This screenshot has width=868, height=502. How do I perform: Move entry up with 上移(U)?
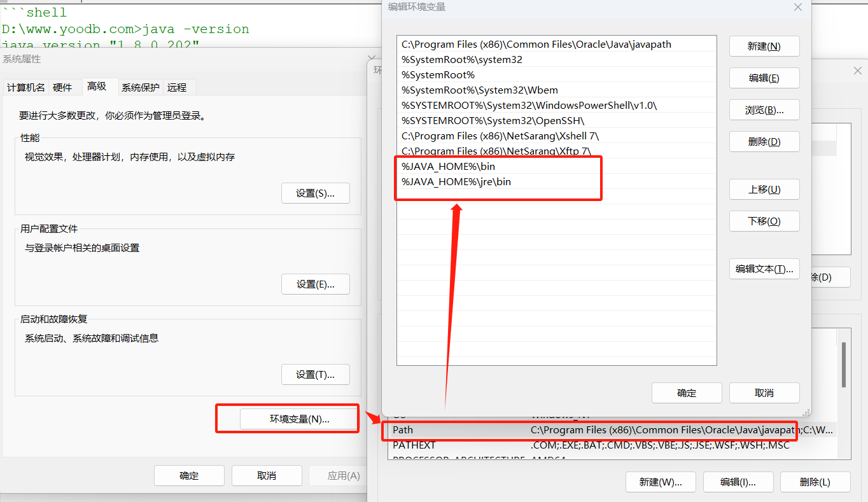764,190
